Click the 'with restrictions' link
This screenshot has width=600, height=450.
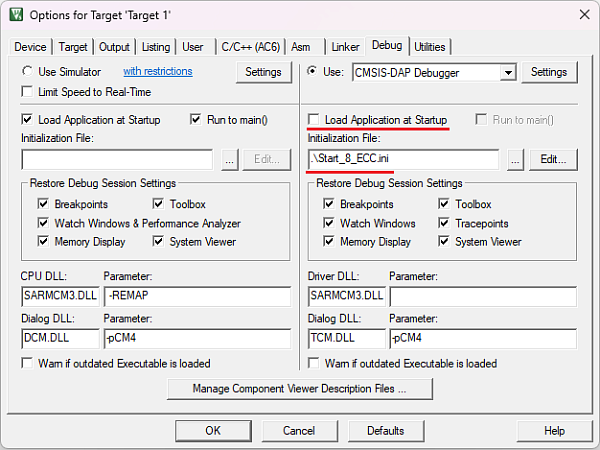coord(157,72)
